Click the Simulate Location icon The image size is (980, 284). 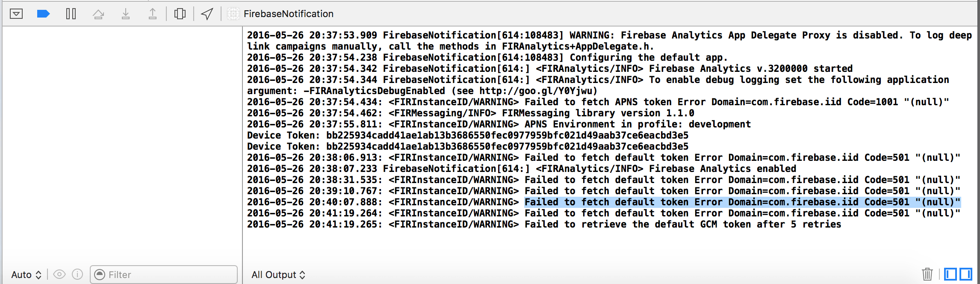point(207,13)
